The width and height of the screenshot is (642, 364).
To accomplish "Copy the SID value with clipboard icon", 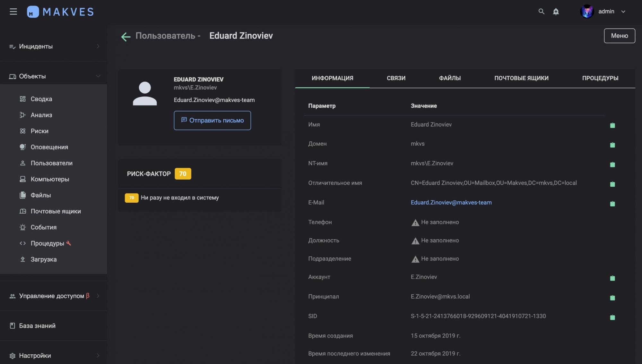I will pos(612,317).
